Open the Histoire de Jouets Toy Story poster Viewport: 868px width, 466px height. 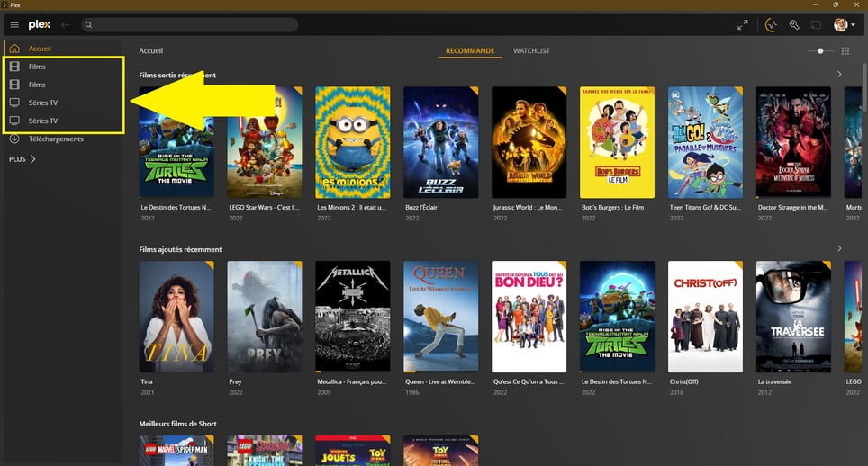[353, 451]
